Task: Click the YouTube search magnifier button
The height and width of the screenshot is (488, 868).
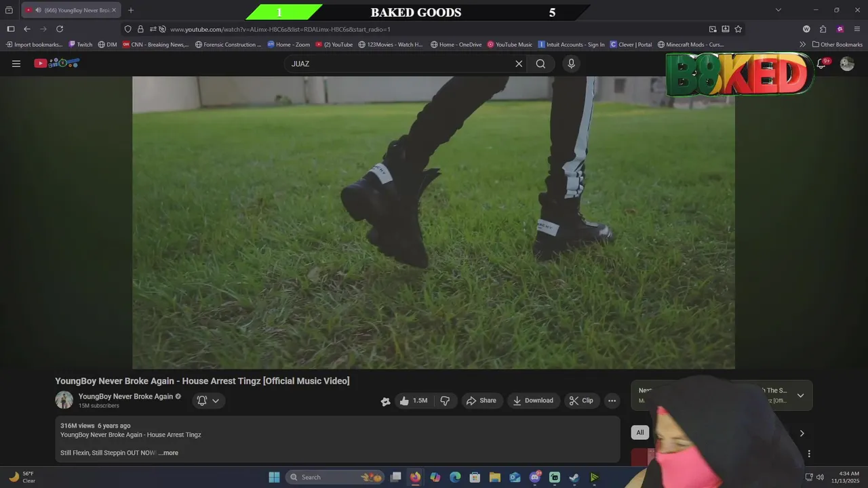Action: point(540,64)
